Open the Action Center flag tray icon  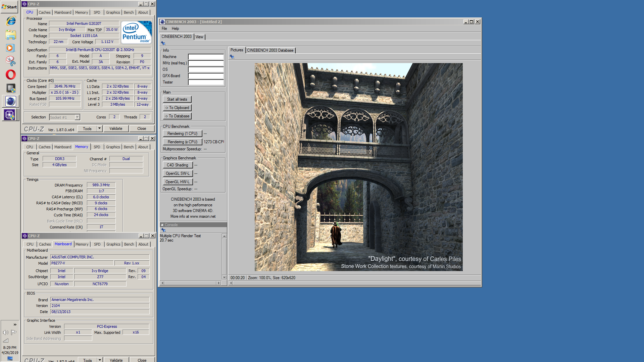tap(14, 332)
